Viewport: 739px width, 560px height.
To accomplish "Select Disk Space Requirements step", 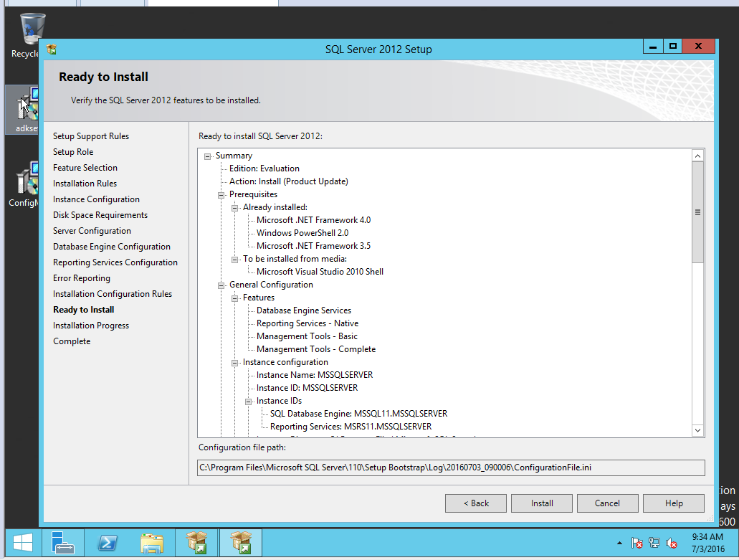I will click(x=100, y=215).
